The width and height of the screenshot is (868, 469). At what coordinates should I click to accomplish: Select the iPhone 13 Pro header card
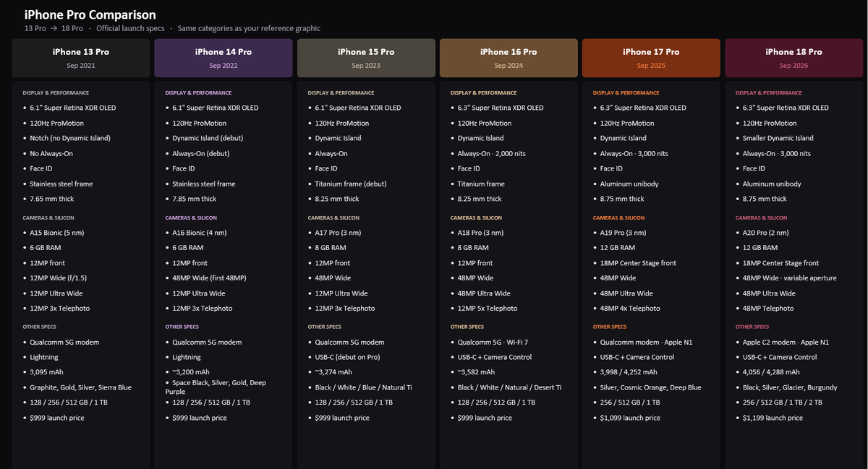point(81,58)
